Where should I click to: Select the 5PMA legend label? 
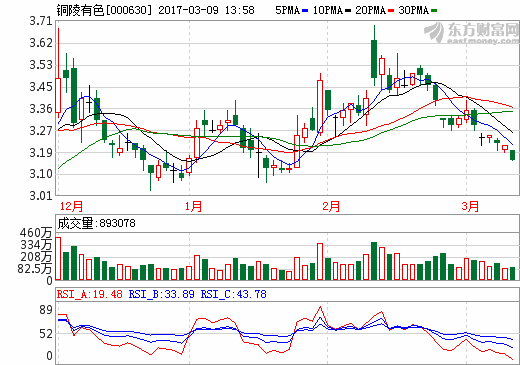tap(287, 10)
